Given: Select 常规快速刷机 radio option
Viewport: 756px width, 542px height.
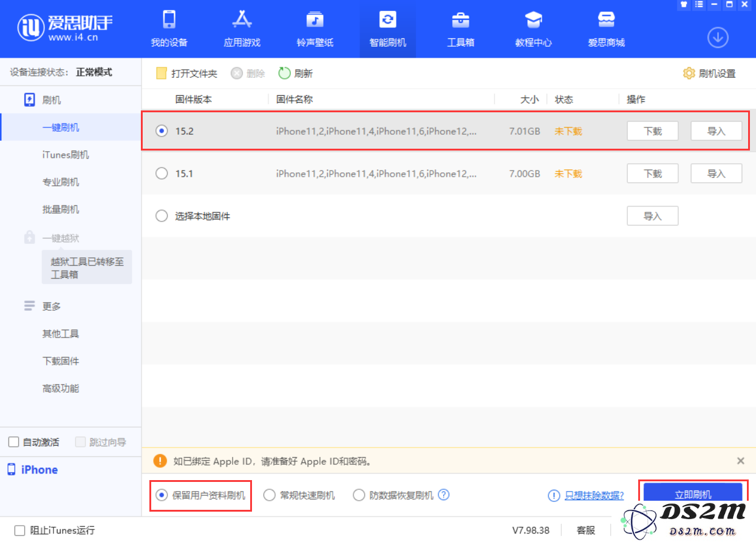Looking at the screenshot, I should 270,495.
